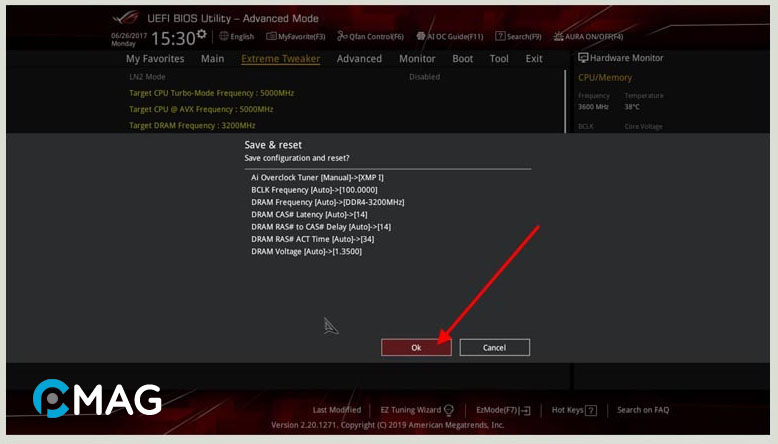Open Search on FAQ link

click(643, 410)
